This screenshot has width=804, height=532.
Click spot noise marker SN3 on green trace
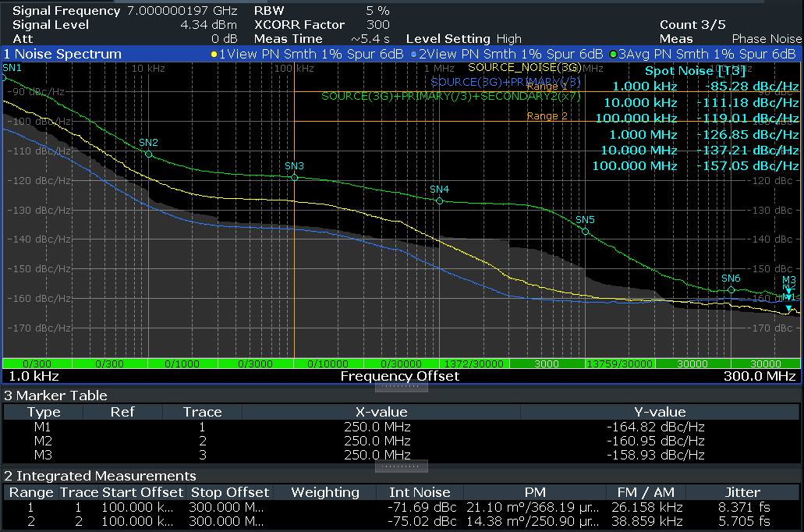coord(295,177)
